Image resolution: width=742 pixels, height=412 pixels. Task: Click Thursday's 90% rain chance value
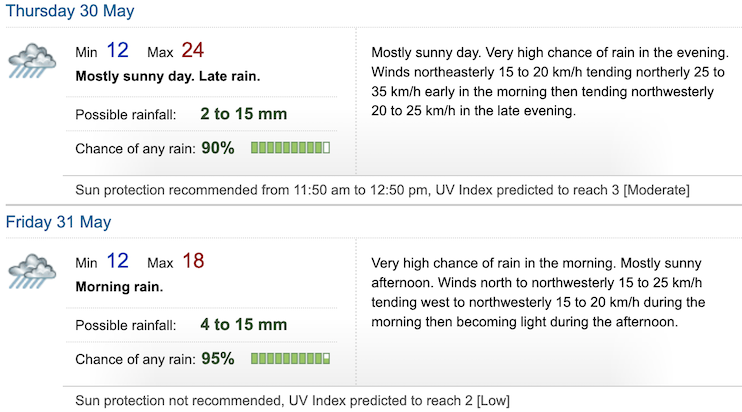point(218,148)
